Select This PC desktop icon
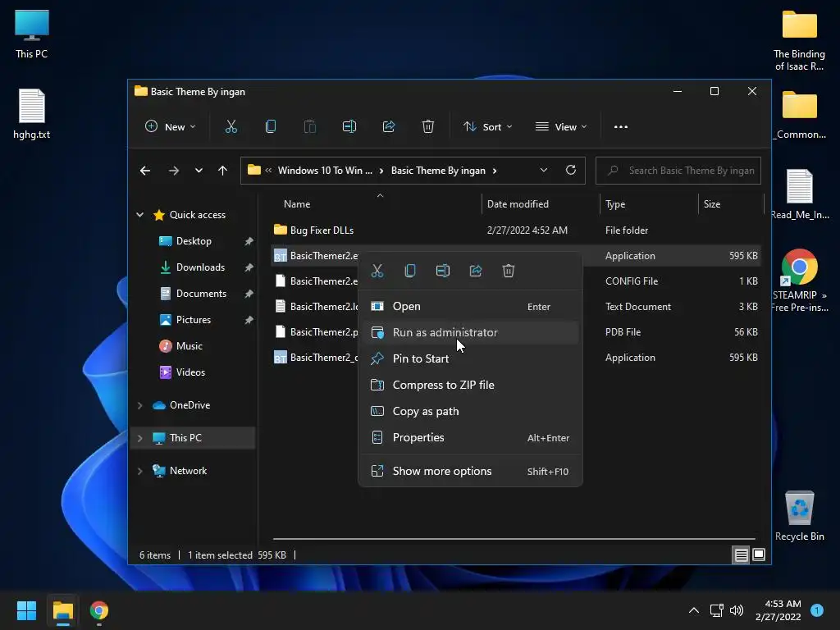Image resolution: width=840 pixels, height=630 pixels. coord(32,34)
